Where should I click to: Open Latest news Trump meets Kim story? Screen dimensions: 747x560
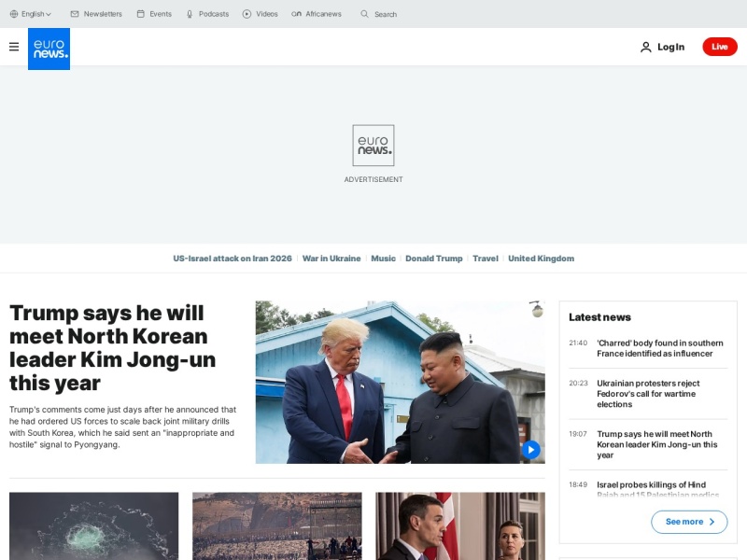pos(657,444)
